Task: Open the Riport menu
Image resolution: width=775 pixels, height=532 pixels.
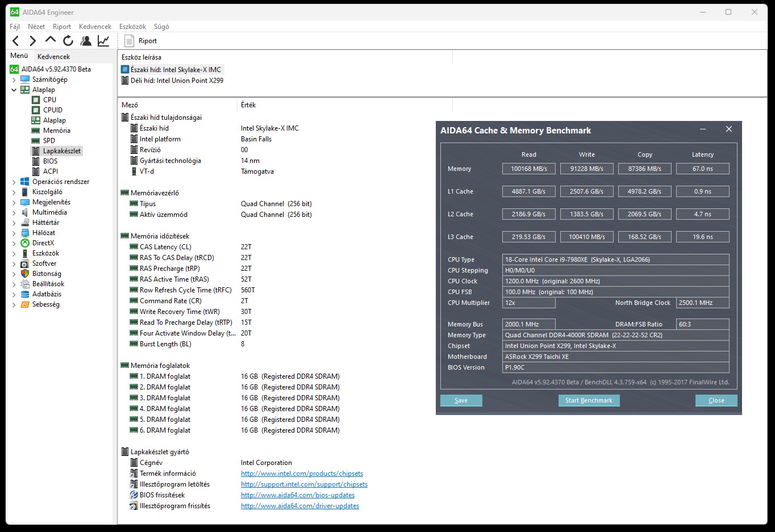Action: point(62,27)
